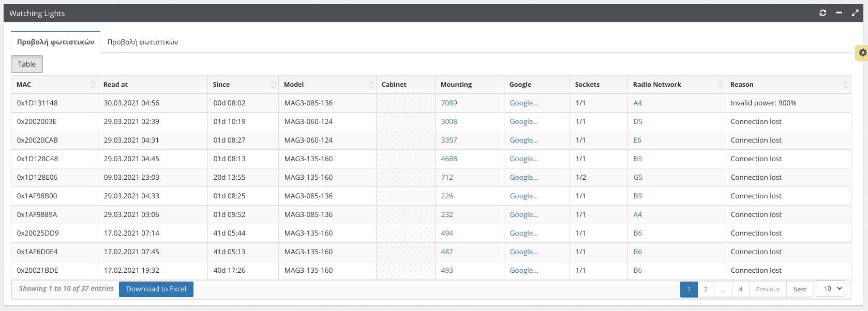Screen dimensions: 868x311
Task: Download to Excel the table entries
Action: pos(156,289)
